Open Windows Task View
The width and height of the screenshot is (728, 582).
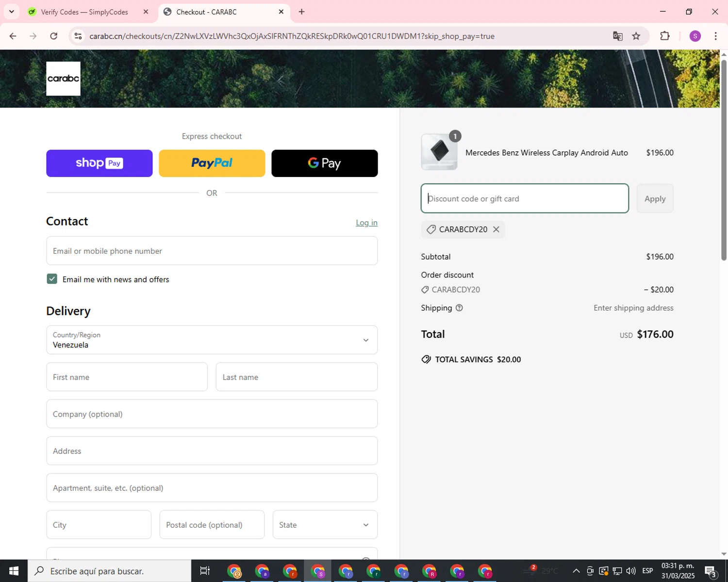(x=205, y=571)
